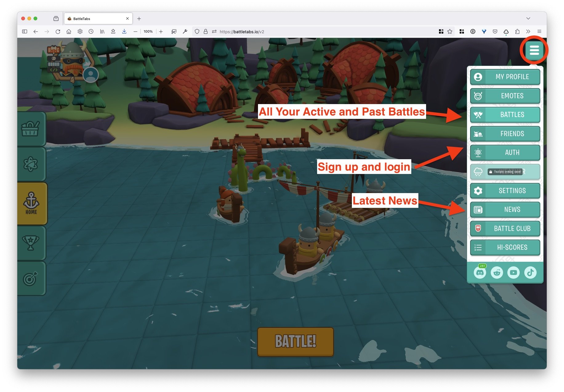Viewport: 564px width, 392px height.
Task: Reset zoom level showing 100%
Action: pos(148,31)
